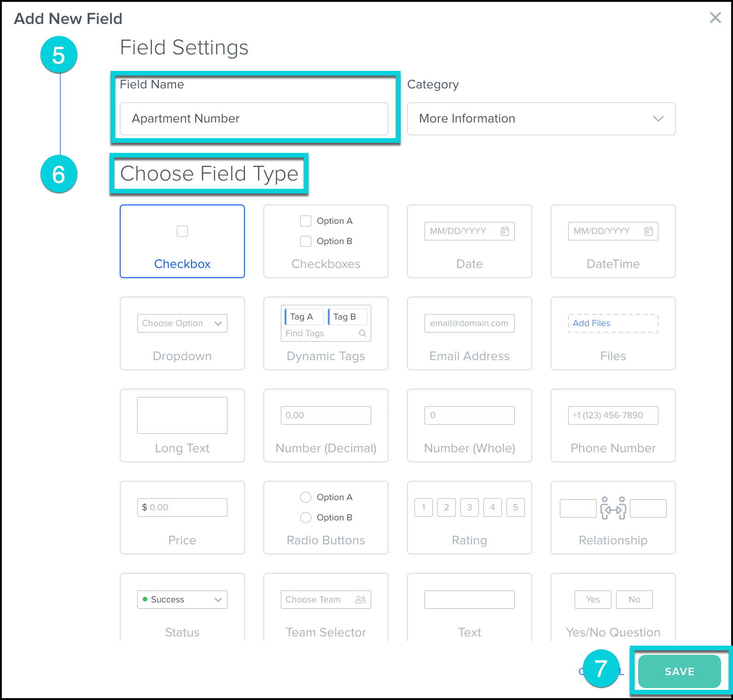Choose the Dropdown field type
The image size is (733, 700).
click(x=182, y=333)
